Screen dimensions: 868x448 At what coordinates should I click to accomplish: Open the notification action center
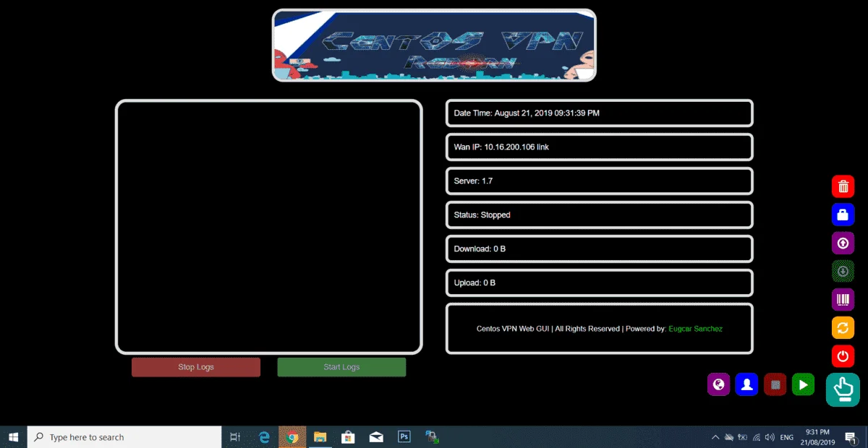click(x=851, y=437)
